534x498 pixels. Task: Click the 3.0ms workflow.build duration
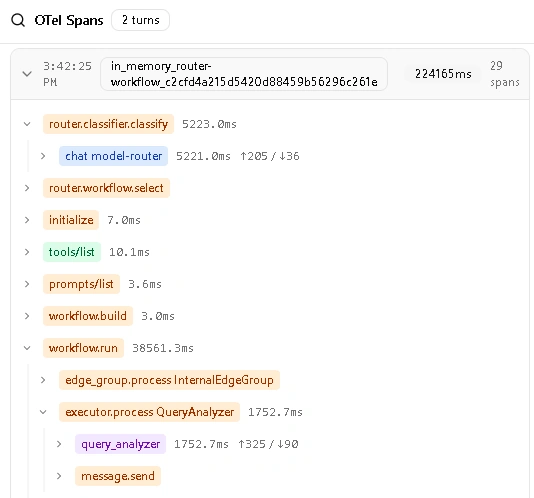pos(158,316)
